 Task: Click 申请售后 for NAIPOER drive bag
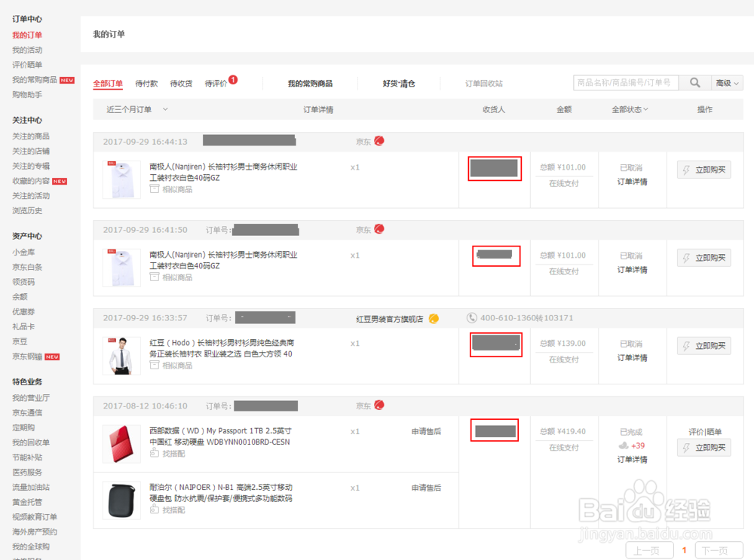click(x=426, y=488)
